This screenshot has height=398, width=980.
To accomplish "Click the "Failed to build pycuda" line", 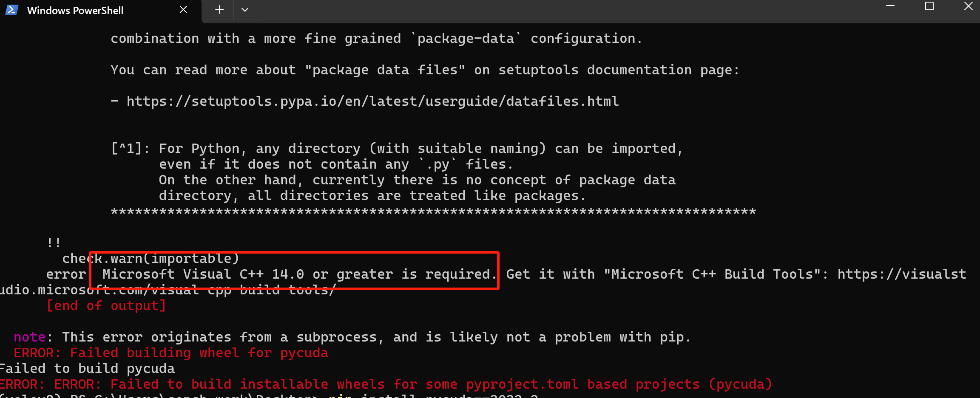I will [87, 369].
